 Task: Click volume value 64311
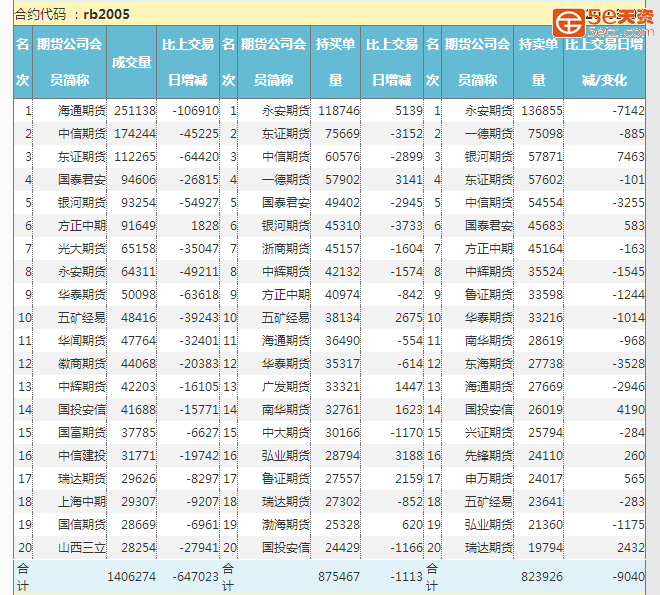pos(138,272)
